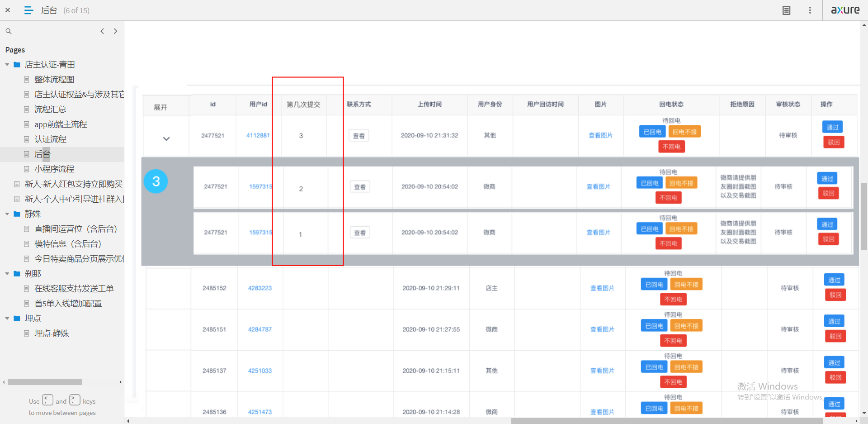Click 查看 contact button in submission 2 row
This screenshot has width=868, height=424.
[x=360, y=187]
